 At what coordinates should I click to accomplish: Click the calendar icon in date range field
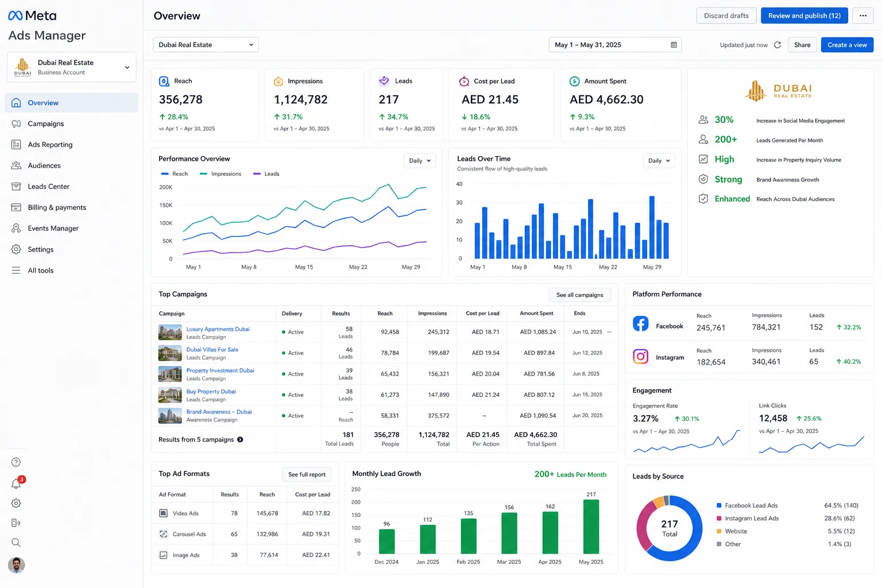click(x=674, y=45)
